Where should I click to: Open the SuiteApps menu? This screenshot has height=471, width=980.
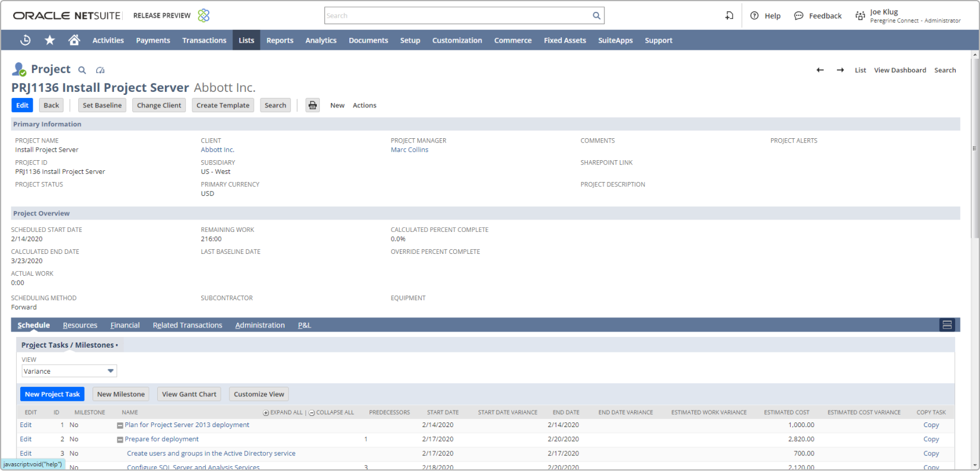point(615,40)
